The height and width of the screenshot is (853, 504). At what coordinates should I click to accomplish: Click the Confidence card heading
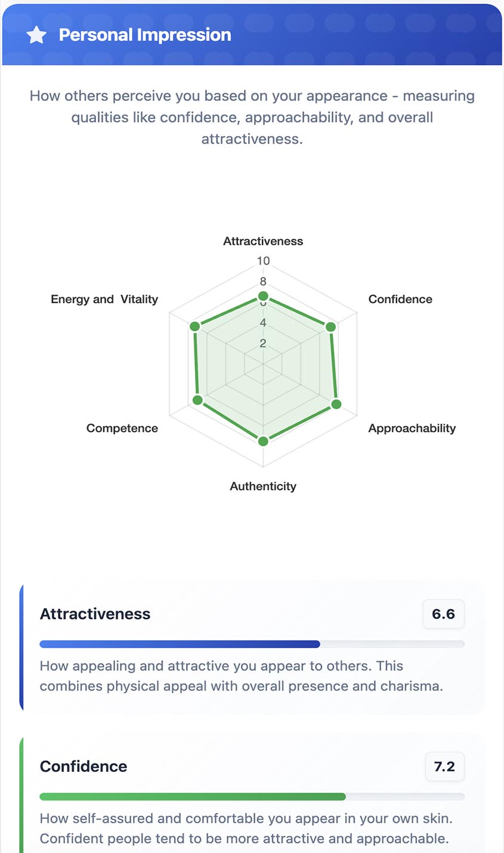click(x=84, y=766)
